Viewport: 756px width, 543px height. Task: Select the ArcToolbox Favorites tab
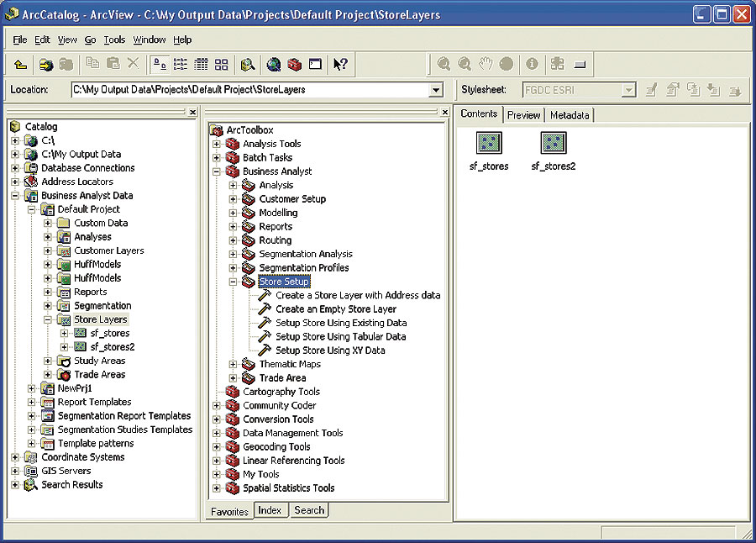pos(229,511)
